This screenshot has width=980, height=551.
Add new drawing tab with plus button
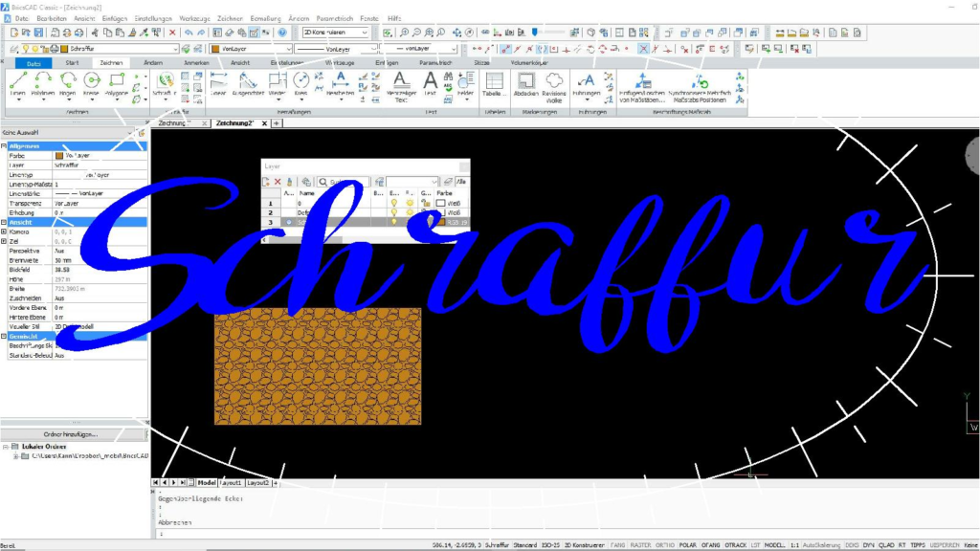point(277,123)
